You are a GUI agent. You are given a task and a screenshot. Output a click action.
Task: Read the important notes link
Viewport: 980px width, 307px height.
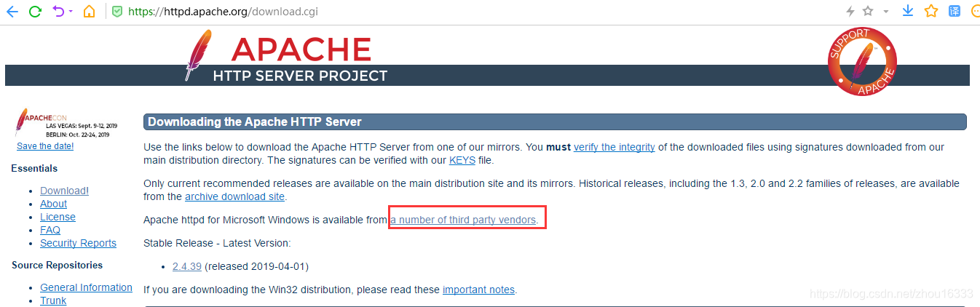coord(478,290)
